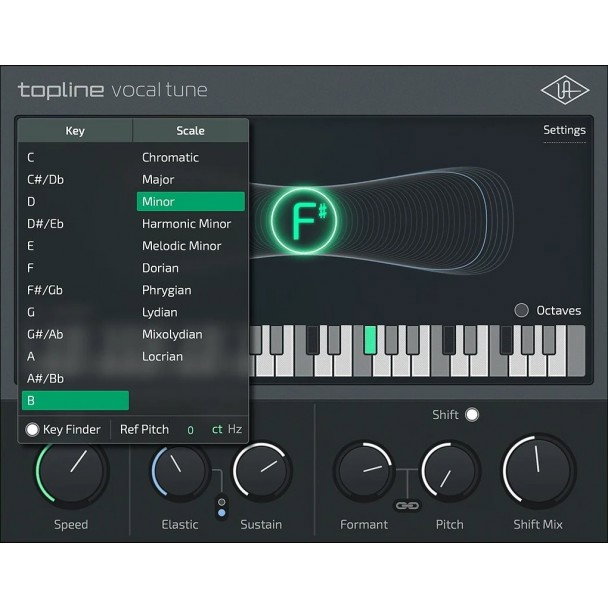The width and height of the screenshot is (608, 608).
Task: Select key D
Action: click(x=75, y=202)
